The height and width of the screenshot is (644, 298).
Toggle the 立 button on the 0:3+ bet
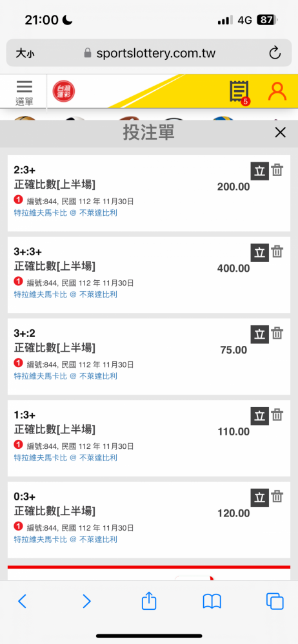260,497
